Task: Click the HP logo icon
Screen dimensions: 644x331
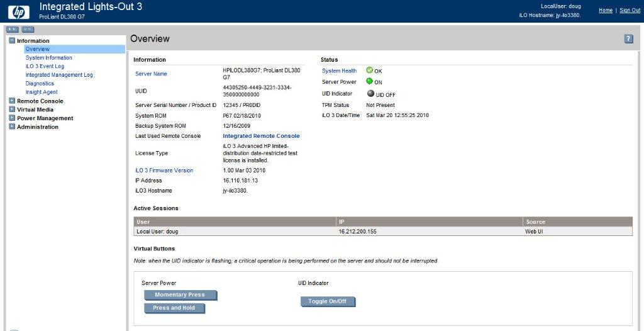Action: pyautogui.click(x=19, y=11)
